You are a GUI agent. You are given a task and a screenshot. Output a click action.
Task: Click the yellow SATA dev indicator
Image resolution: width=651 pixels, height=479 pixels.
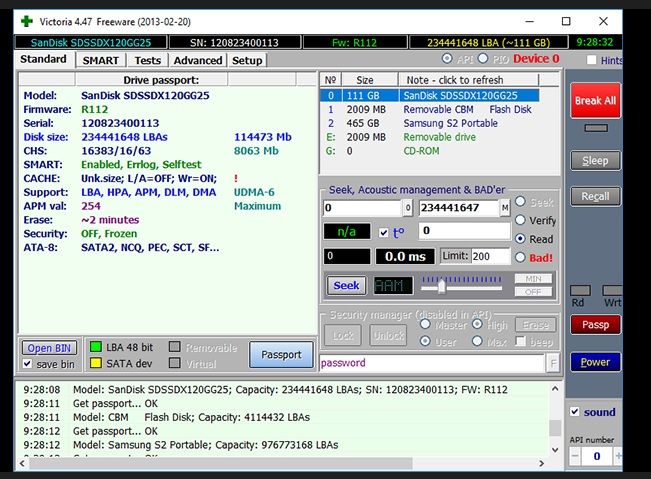point(96,363)
